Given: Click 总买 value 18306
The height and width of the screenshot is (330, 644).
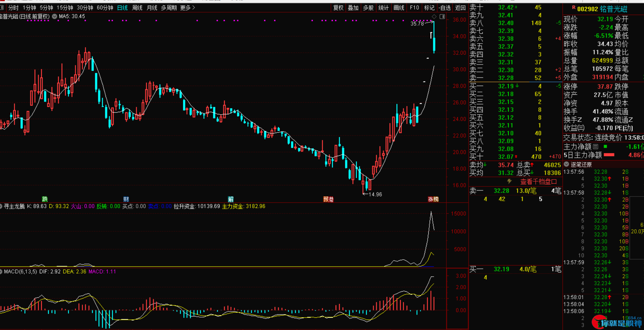Looking at the screenshot, I should tap(552, 173).
